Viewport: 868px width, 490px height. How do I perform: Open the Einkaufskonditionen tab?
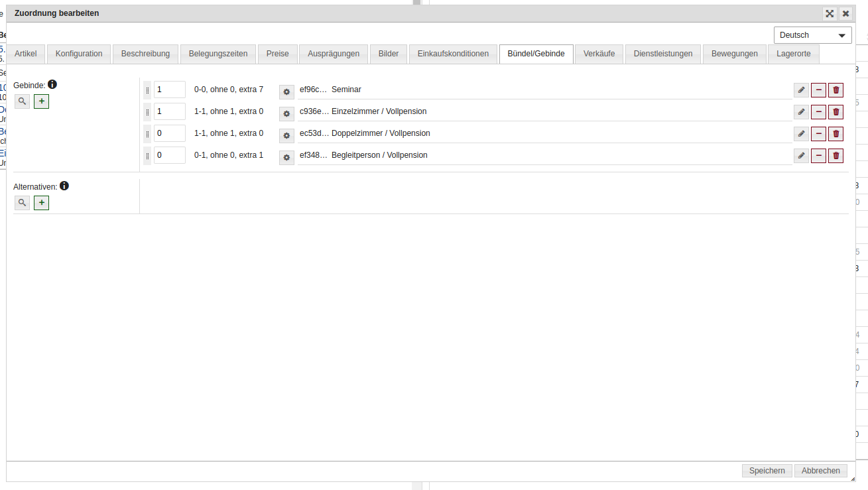(453, 54)
